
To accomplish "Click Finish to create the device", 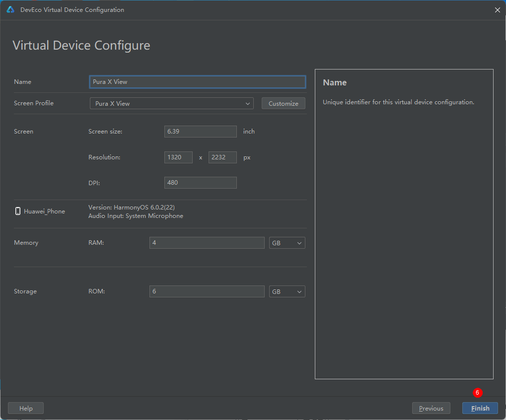I will pos(480,409).
